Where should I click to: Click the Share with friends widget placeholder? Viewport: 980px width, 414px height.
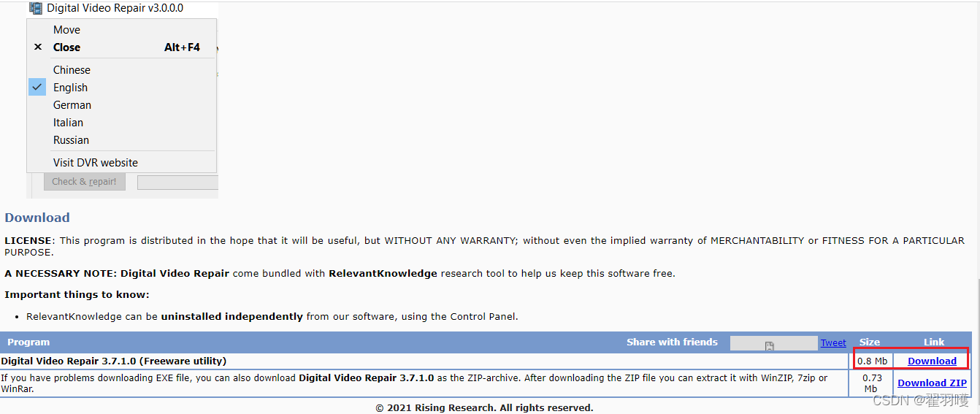[x=773, y=343]
